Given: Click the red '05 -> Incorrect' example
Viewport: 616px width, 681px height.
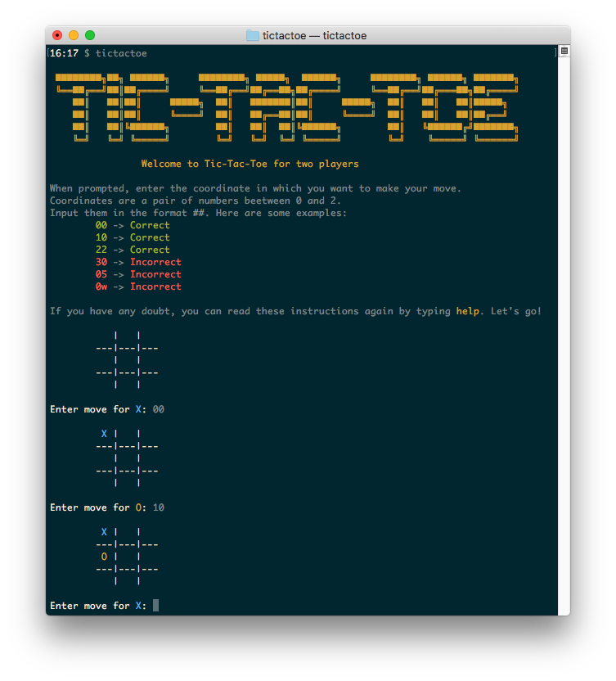Looking at the screenshot, I should (x=138, y=274).
